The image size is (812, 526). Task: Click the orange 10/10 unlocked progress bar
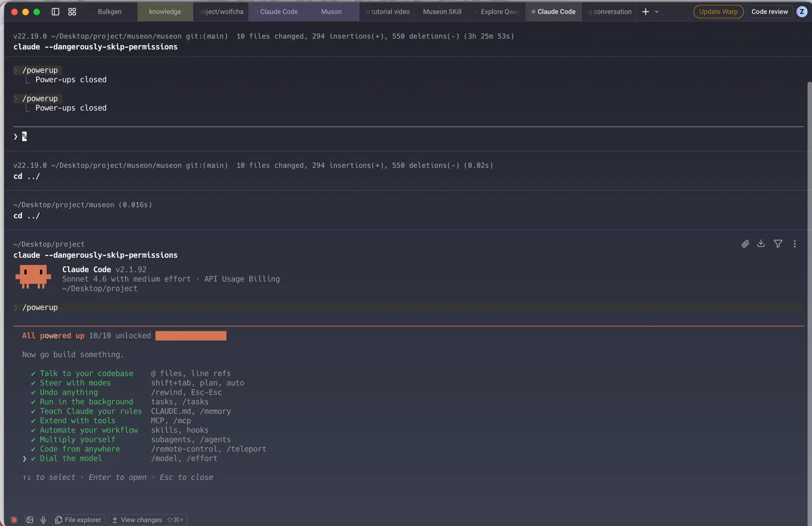tap(191, 336)
